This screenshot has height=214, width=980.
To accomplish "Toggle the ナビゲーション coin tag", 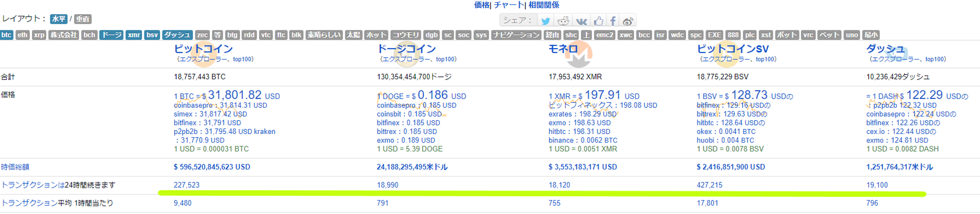I will pyautogui.click(x=516, y=35).
